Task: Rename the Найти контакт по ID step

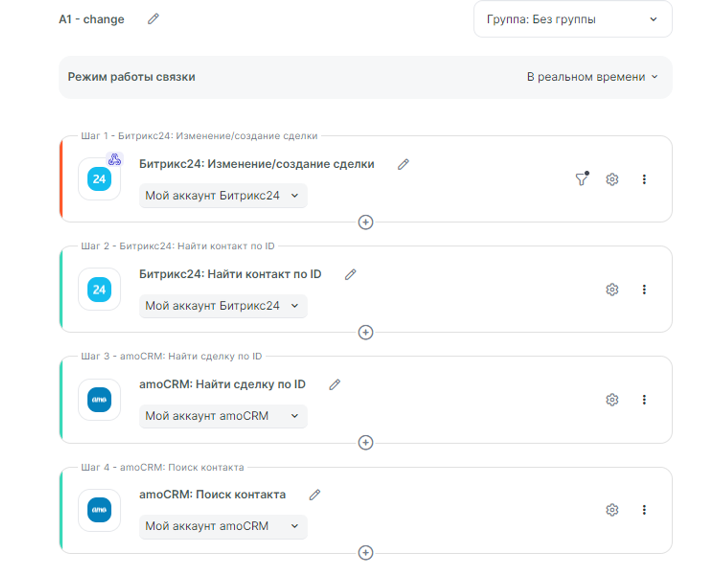Action: coord(351,275)
